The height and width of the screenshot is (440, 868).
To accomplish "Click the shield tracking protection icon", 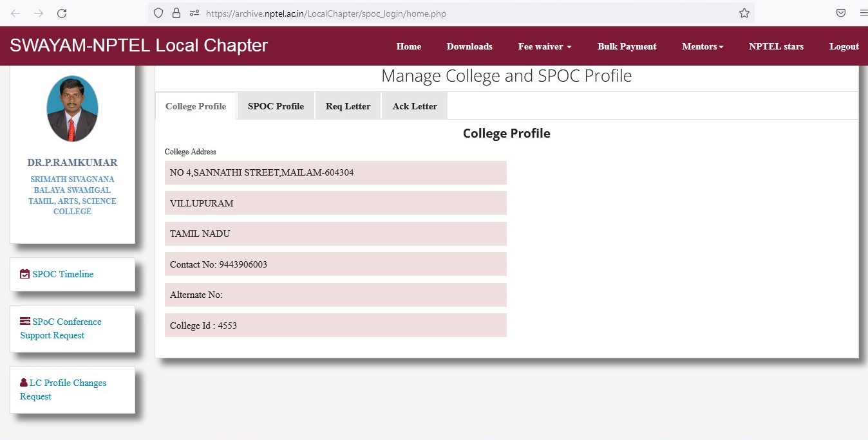I will tap(158, 13).
